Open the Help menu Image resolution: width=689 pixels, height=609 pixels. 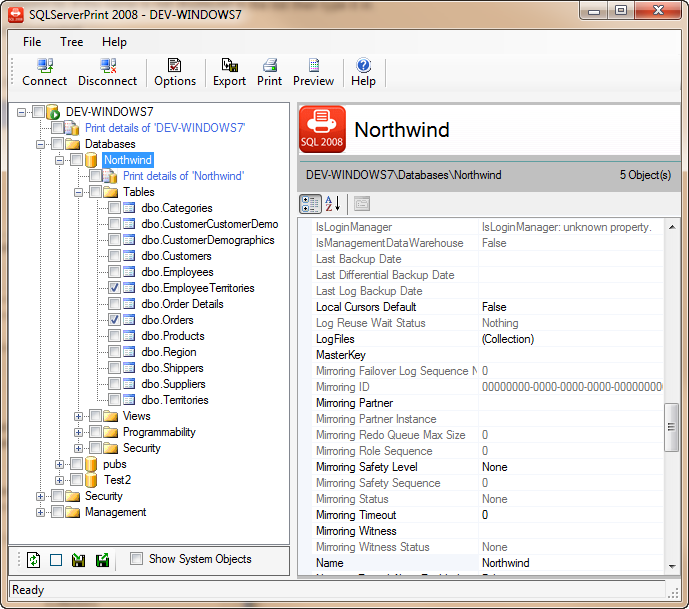(x=114, y=42)
